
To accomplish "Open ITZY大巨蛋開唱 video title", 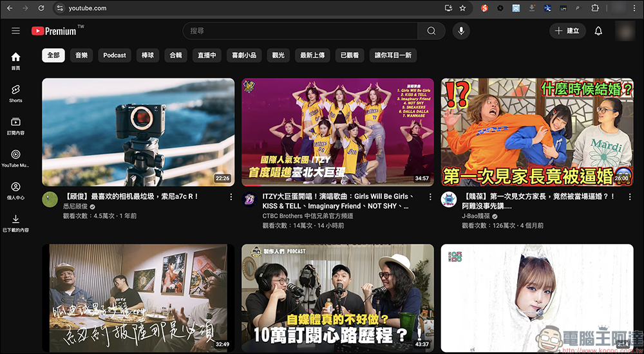I will pos(337,201).
